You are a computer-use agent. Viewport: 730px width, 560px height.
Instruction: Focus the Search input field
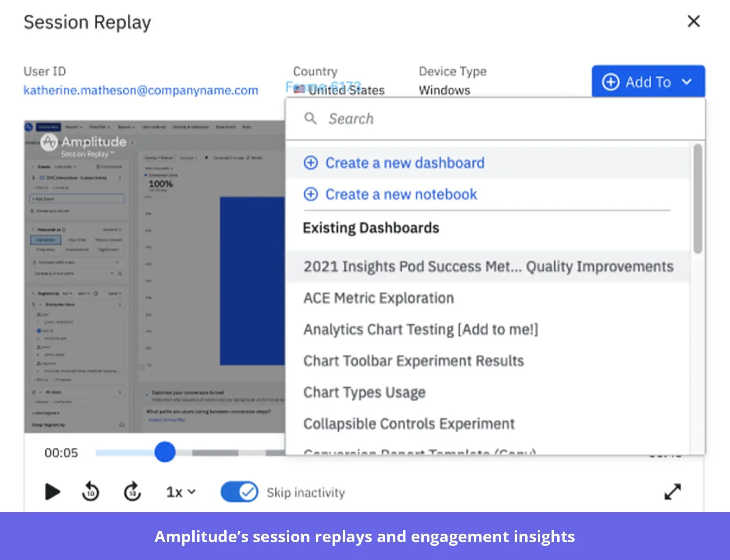tap(495, 119)
